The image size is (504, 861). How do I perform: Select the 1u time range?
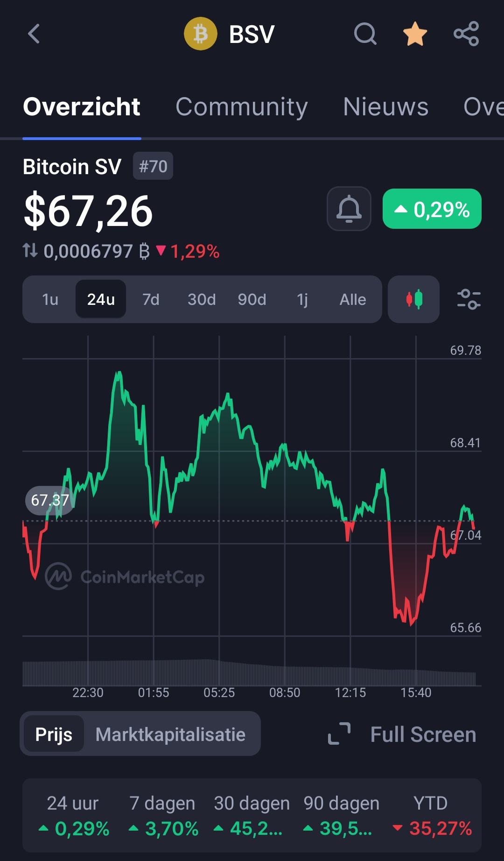[50, 299]
